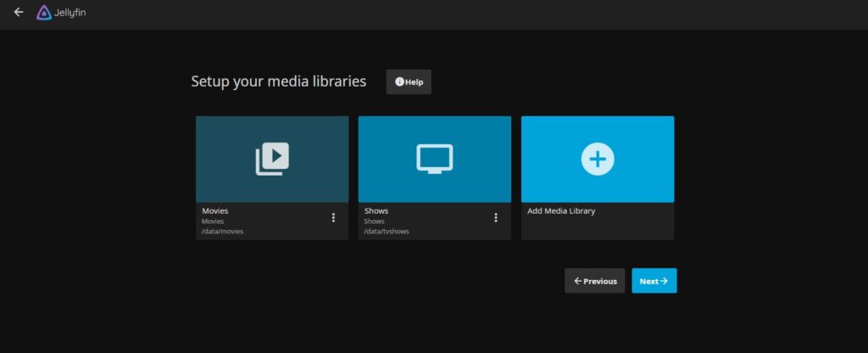Select the Shows library TV card image
868x353 pixels.
click(x=435, y=159)
